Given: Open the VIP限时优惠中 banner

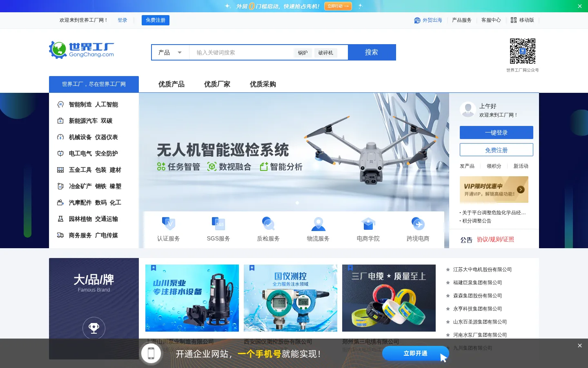Looking at the screenshot, I should coord(494,189).
